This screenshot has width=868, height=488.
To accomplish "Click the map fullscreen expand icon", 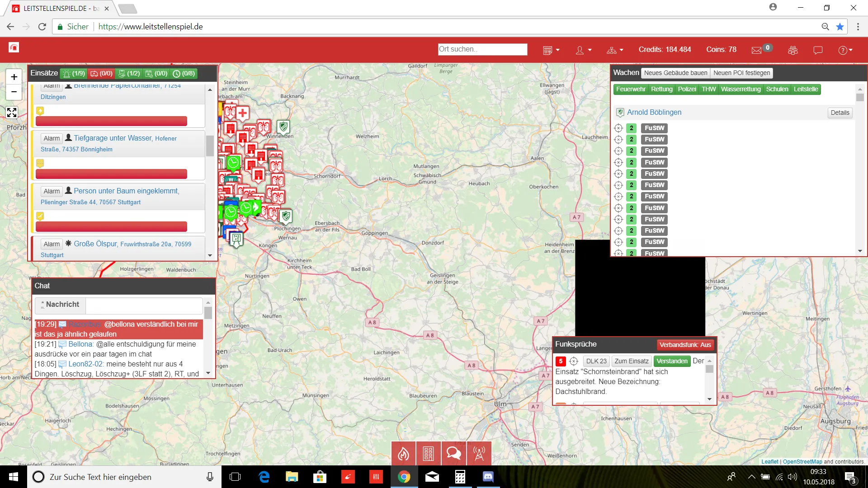I will tap(12, 113).
